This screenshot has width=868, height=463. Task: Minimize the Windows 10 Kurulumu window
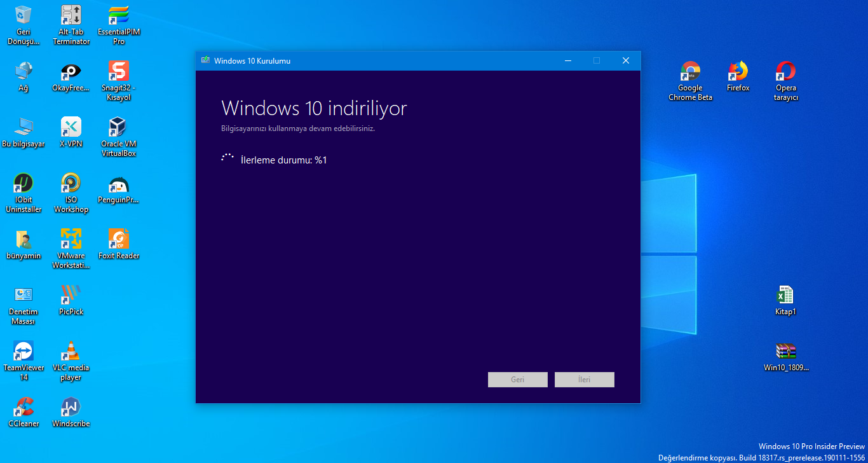pyautogui.click(x=567, y=60)
